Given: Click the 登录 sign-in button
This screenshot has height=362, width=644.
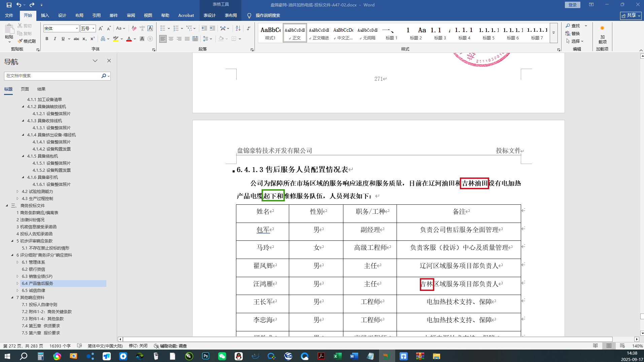Looking at the screenshot, I should click(x=572, y=5).
